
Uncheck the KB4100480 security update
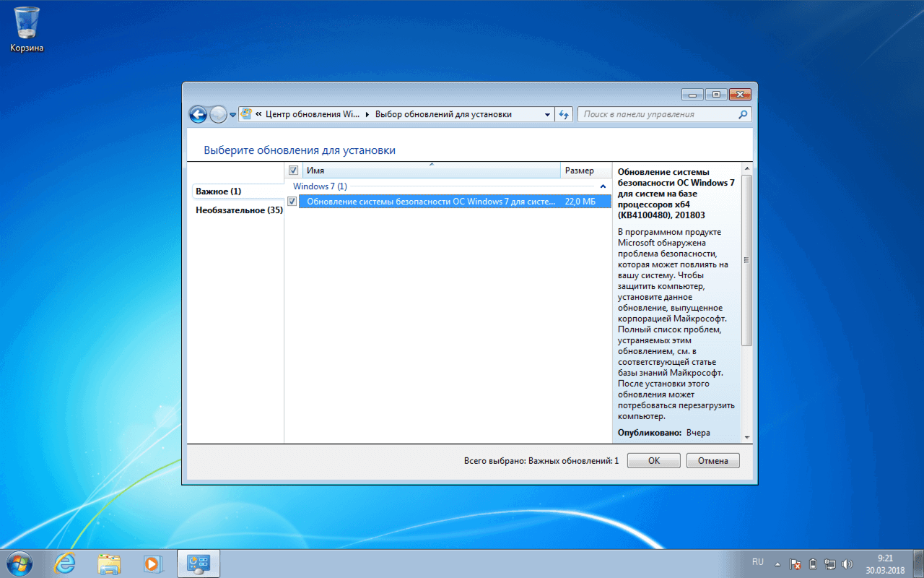(x=292, y=201)
